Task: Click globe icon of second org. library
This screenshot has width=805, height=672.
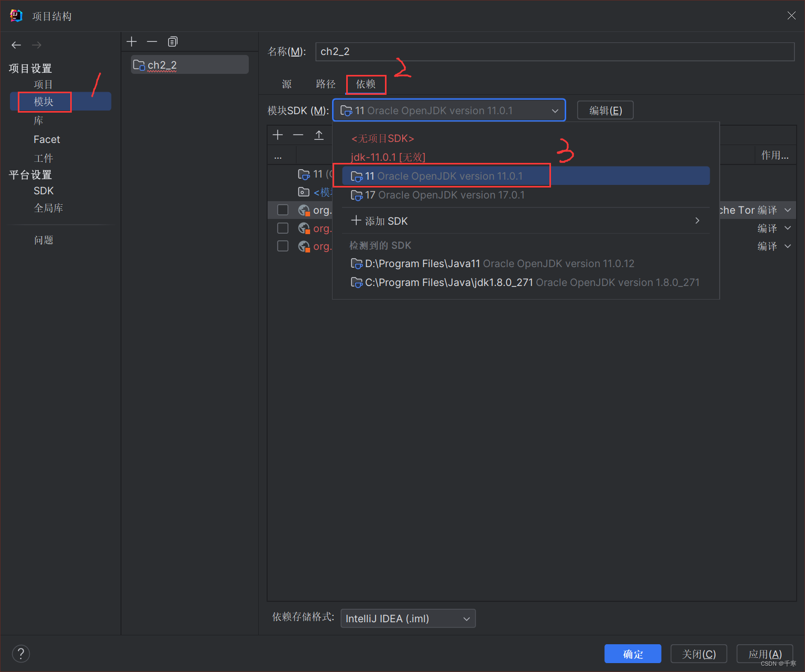Action: tap(304, 228)
